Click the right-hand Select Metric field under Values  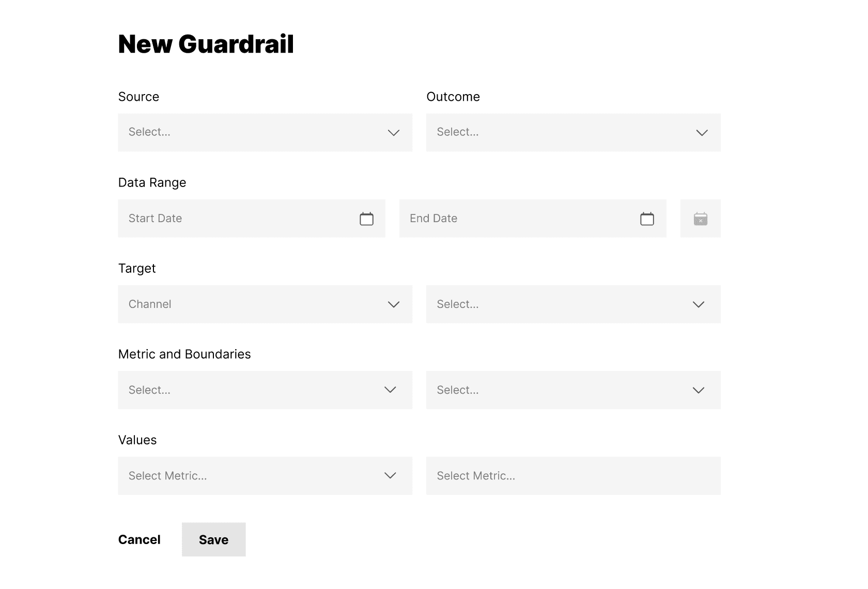[568, 476]
